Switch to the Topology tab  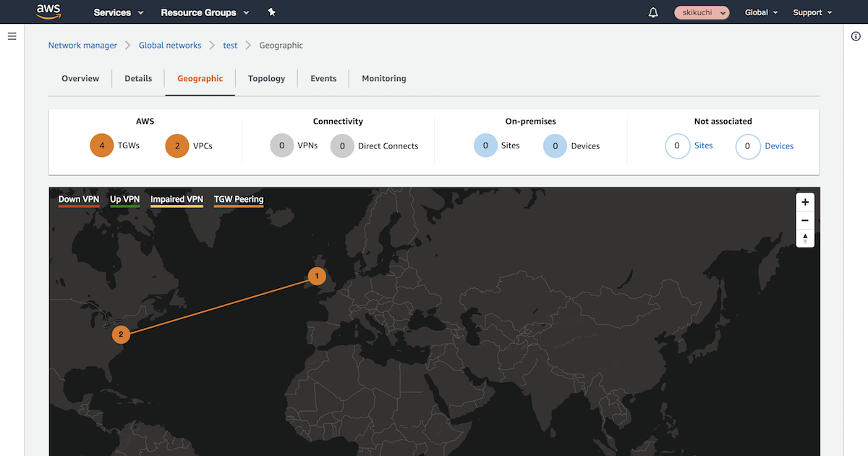(x=266, y=78)
